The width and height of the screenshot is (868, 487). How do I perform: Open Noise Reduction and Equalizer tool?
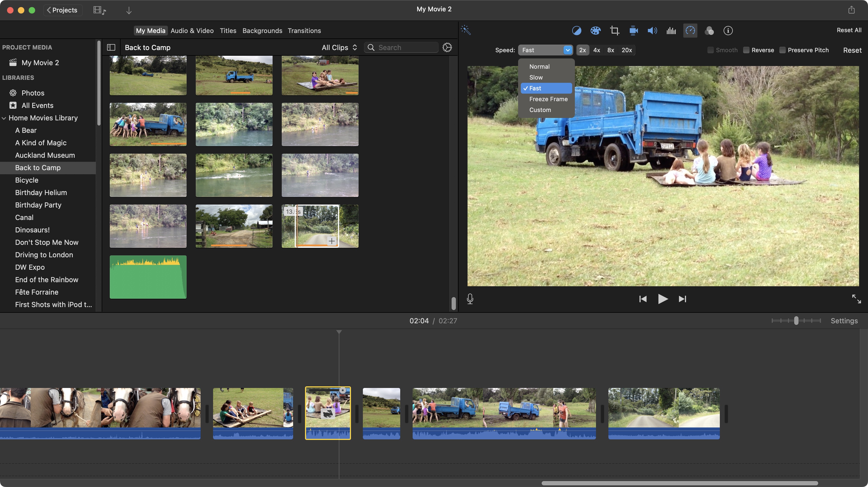point(671,31)
